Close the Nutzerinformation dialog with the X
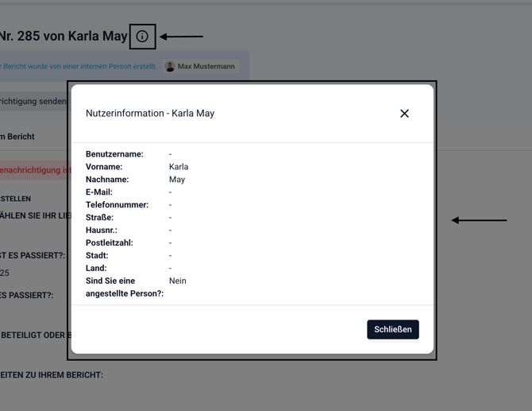The width and height of the screenshot is (532, 411). point(404,114)
